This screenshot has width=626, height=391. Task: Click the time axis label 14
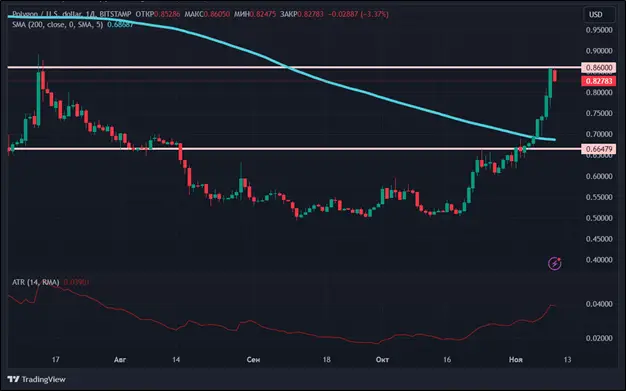pos(176,360)
